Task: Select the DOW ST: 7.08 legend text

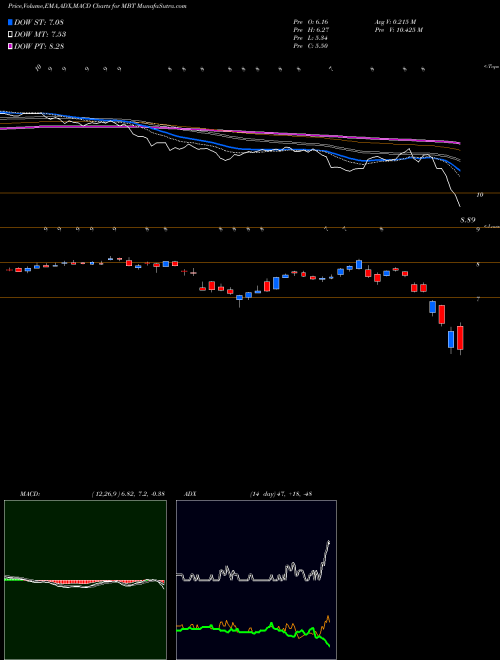Action: coord(39,22)
